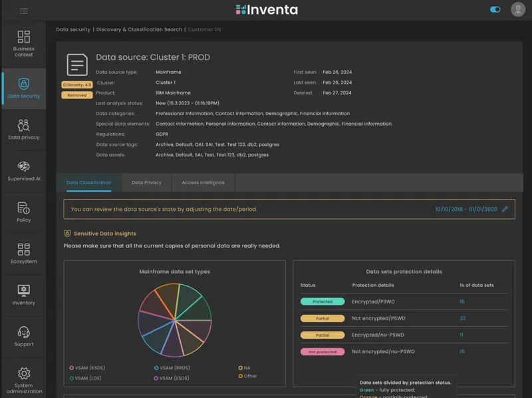Select the Data security sidebar icon
The width and height of the screenshot is (532, 398).
[24, 87]
